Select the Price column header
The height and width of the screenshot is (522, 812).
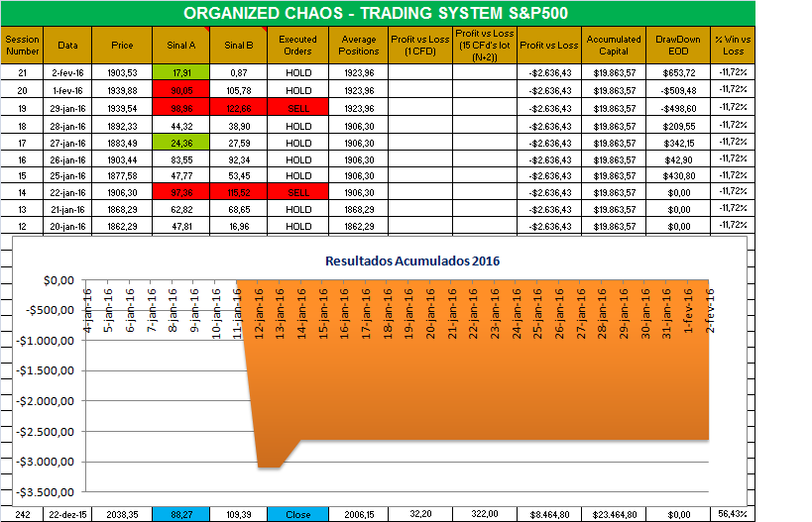(x=122, y=45)
